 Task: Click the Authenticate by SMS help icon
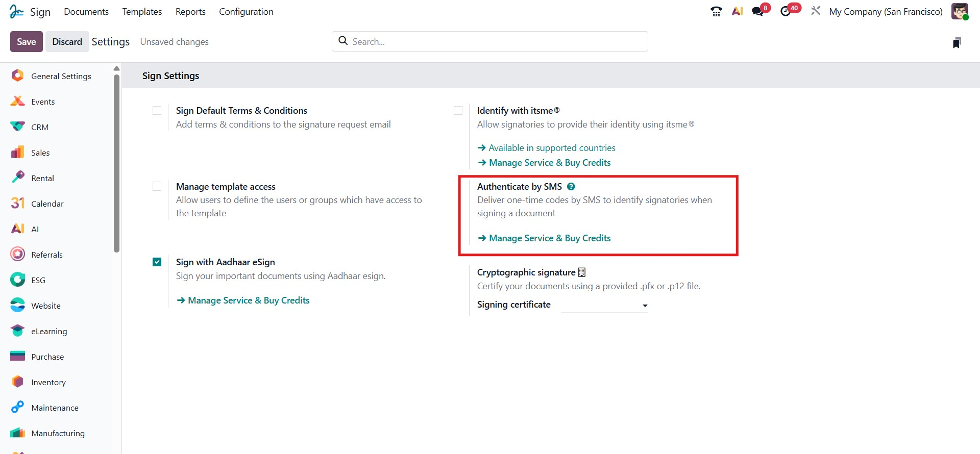coord(571,187)
